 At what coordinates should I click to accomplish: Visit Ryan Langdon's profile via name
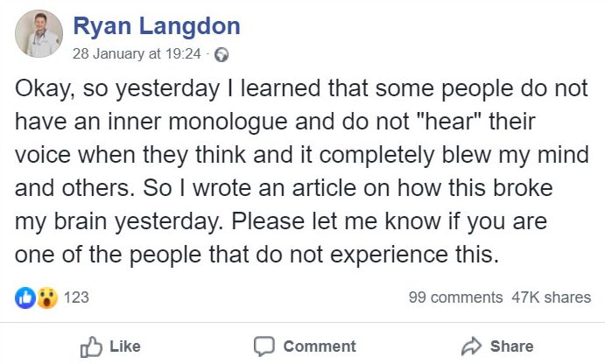(x=157, y=26)
